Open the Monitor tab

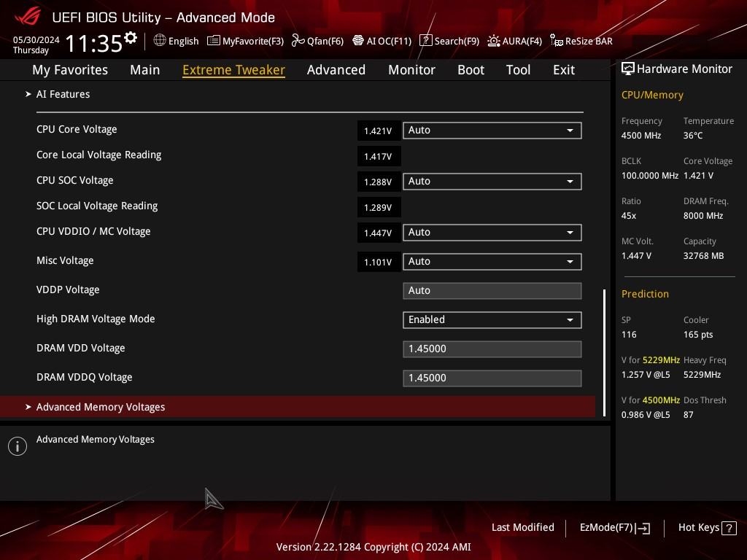point(411,70)
